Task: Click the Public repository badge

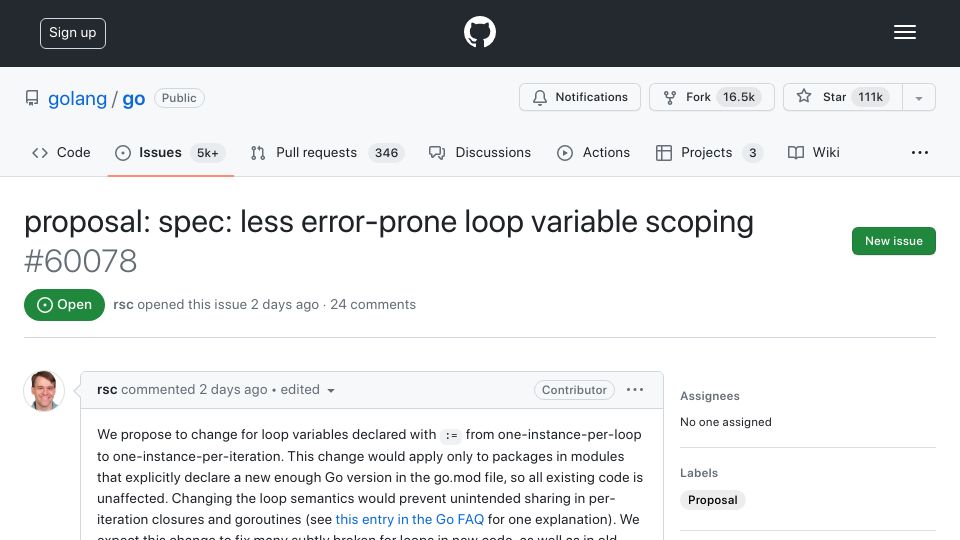Action: click(x=179, y=98)
